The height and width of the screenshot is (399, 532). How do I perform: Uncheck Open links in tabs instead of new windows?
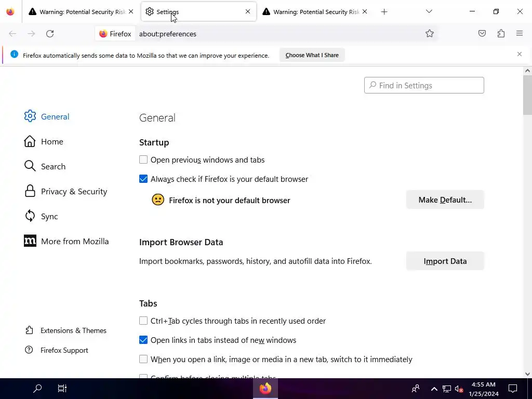pyautogui.click(x=143, y=340)
